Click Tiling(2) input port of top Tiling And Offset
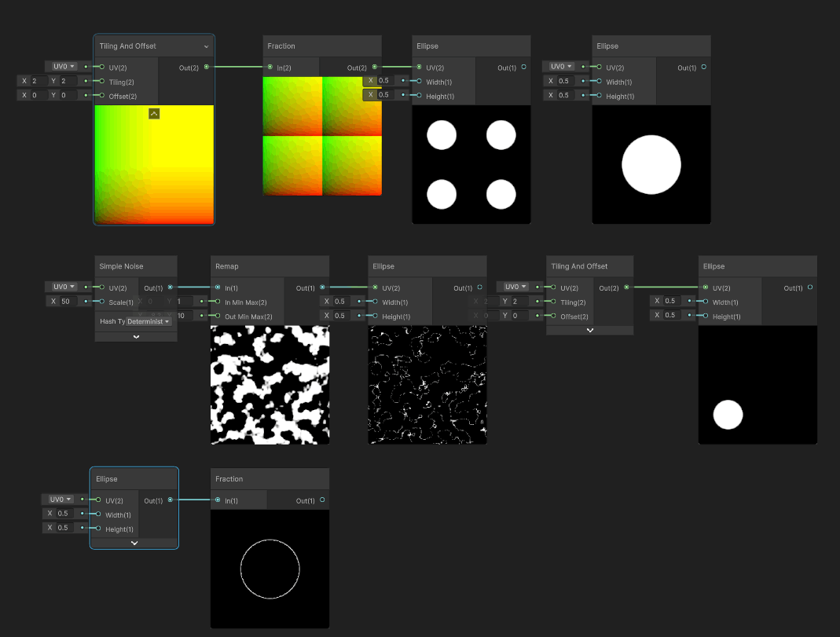 [x=102, y=81]
